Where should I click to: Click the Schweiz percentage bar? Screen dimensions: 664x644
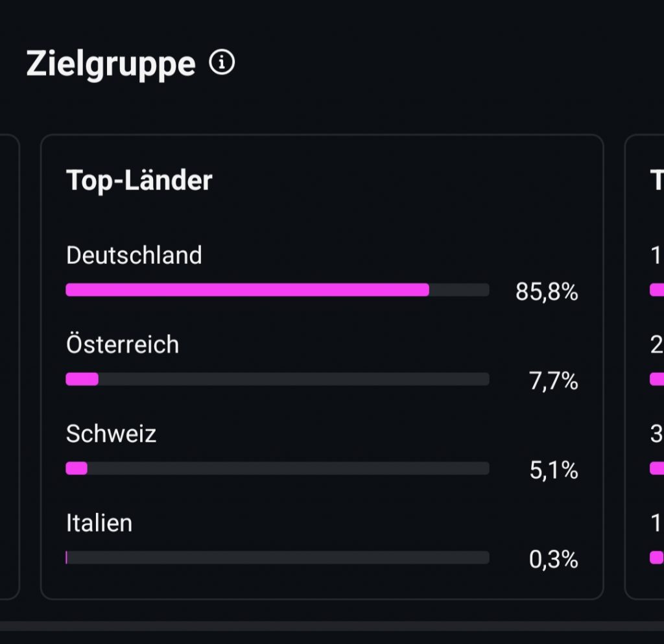pos(277,468)
